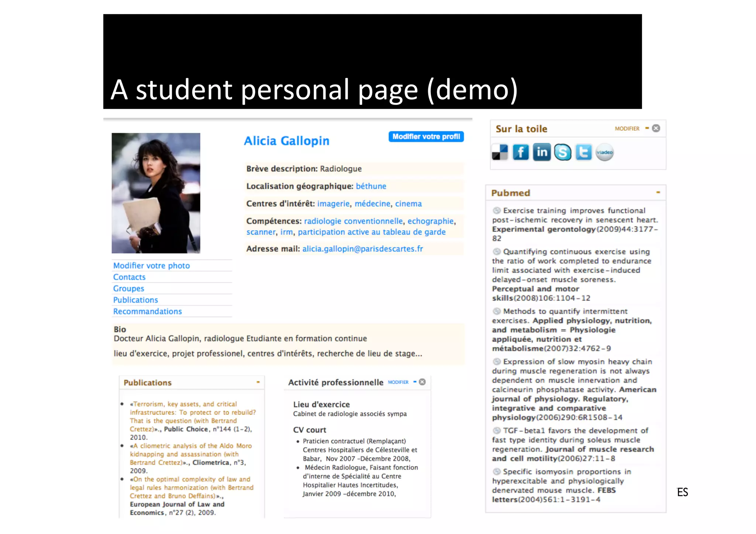This screenshot has width=756, height=534.
Task: Click the icon beside Expression of slow myosin
Action: click(496, 361)
